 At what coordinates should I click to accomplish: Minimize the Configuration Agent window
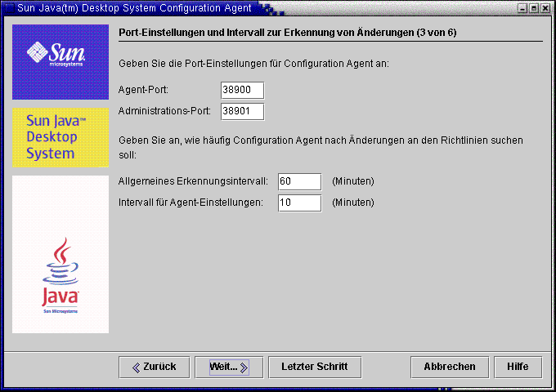click(x=522, y=8)
